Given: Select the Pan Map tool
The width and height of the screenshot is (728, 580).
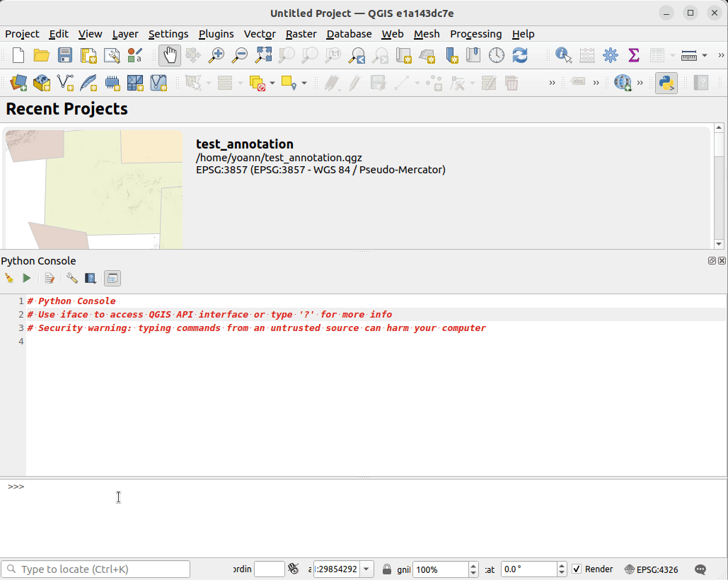Looking at the screenshot, I should tap(170, 55).
